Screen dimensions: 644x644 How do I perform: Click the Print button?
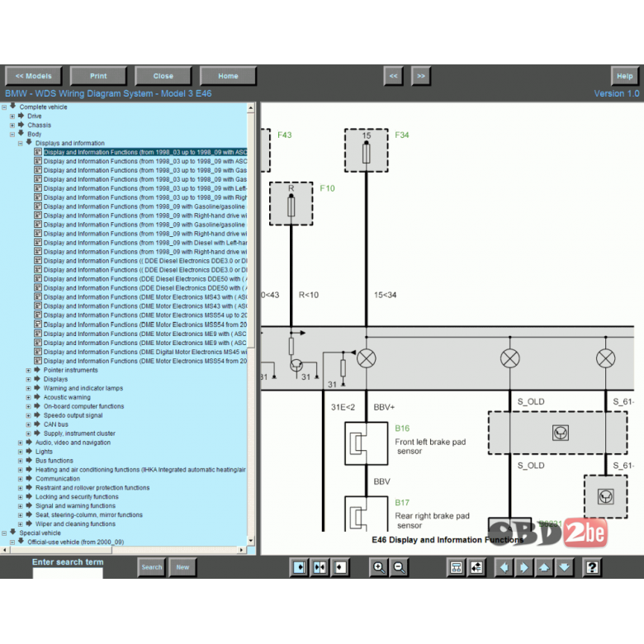[x=98, y=76]
